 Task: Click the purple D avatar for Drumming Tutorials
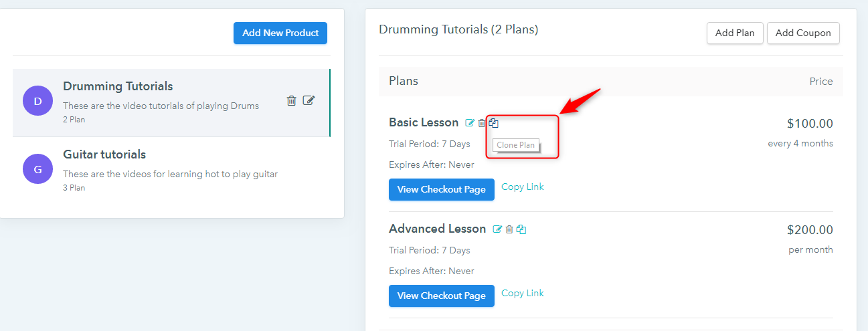pyautogui.click(x=37, y=101)
